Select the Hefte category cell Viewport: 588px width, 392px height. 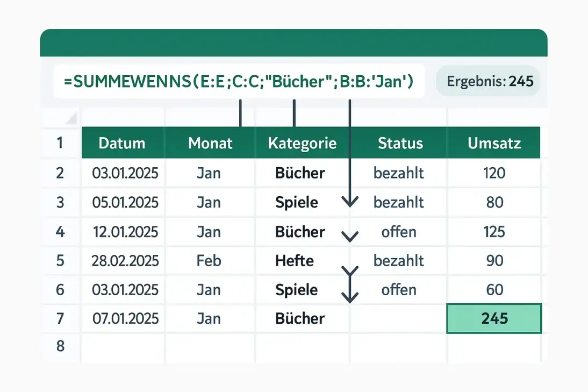click(295, 261)
